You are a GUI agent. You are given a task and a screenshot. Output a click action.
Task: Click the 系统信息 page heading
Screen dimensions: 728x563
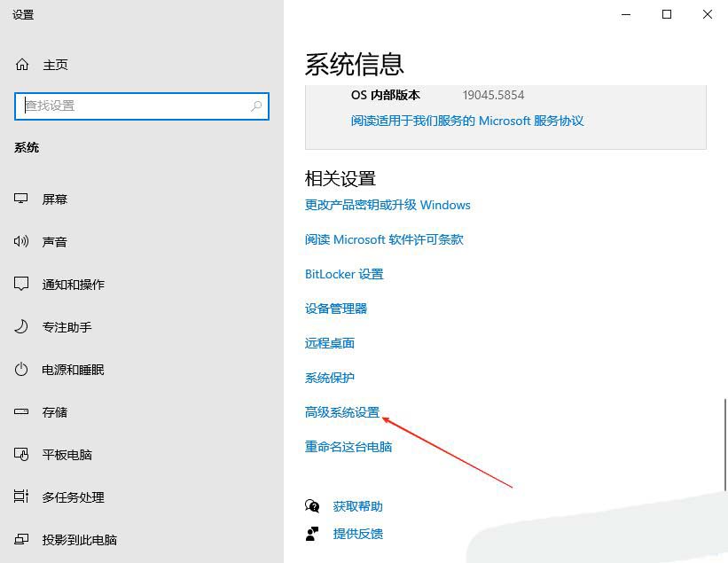point(354,64)
